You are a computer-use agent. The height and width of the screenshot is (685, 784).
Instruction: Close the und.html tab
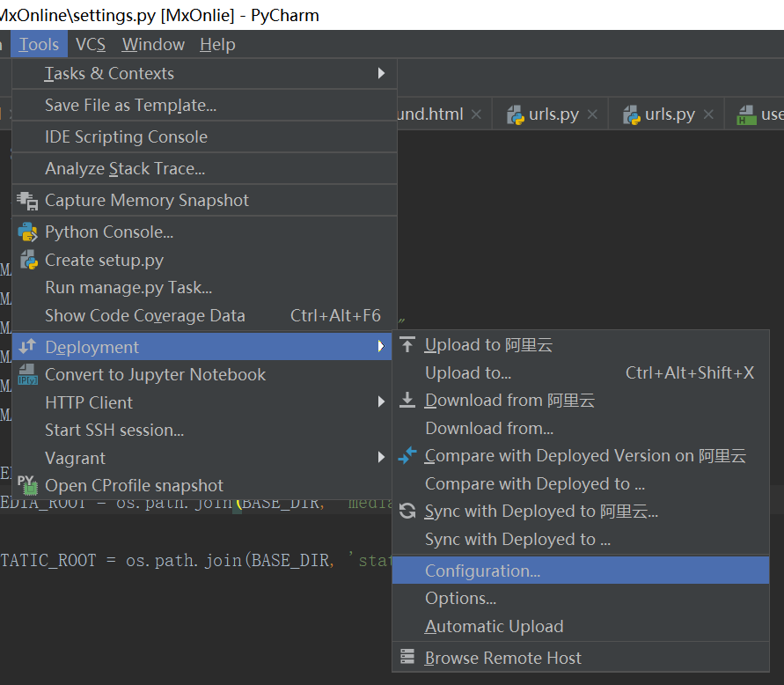(x=477, y=114)
